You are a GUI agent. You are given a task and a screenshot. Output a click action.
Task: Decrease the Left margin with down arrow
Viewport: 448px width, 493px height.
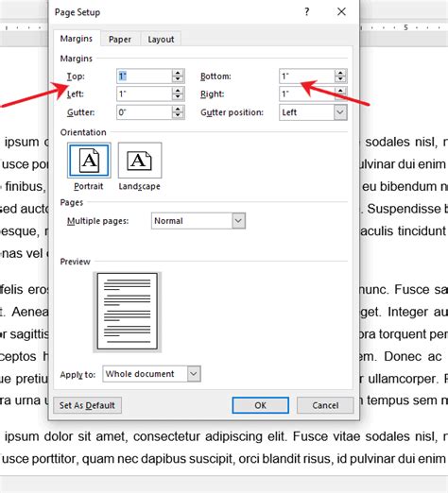pos(178,97)
